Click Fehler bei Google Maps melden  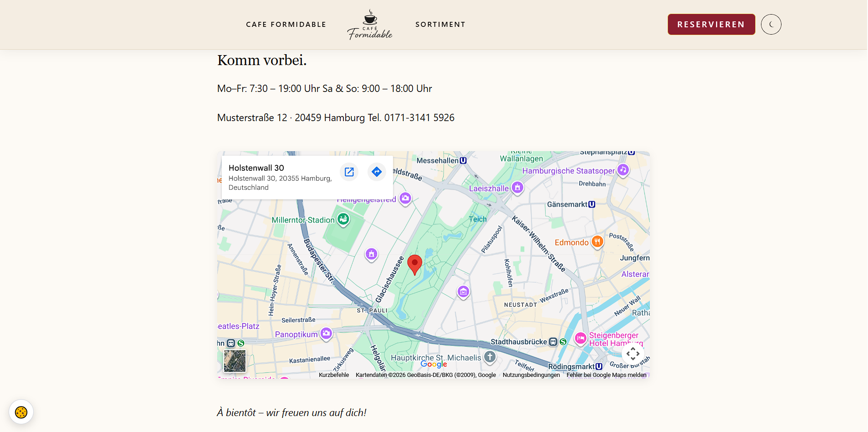[x=606, y=375]
